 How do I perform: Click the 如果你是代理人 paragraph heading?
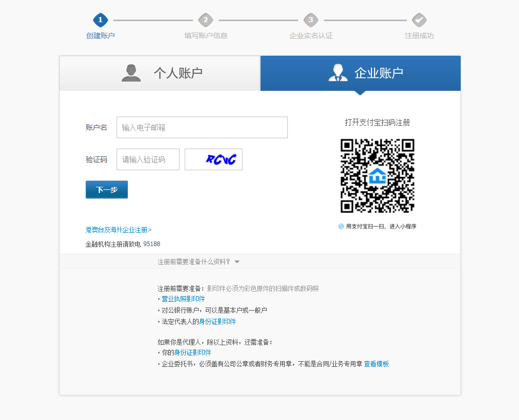(215, 342)
